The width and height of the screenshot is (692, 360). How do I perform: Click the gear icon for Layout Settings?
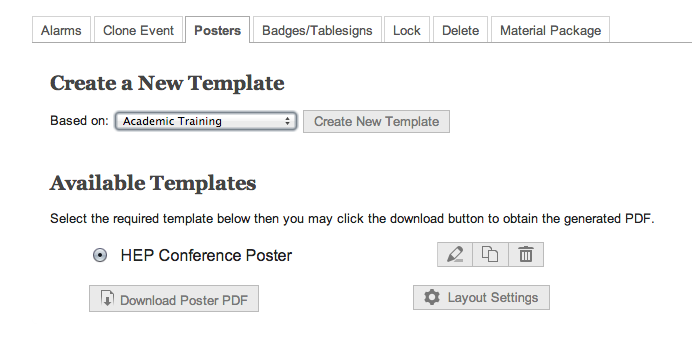click(432, 297)
